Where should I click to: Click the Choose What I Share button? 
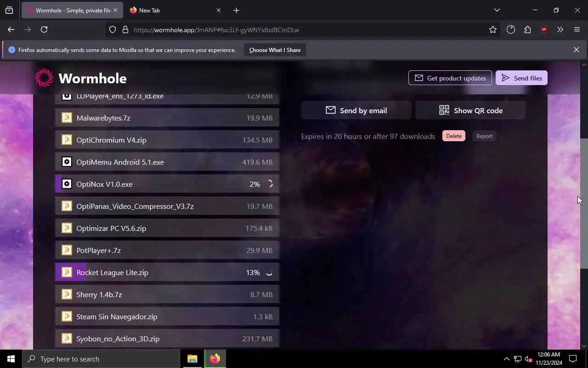pyautogui.click(x=275, y=50)
